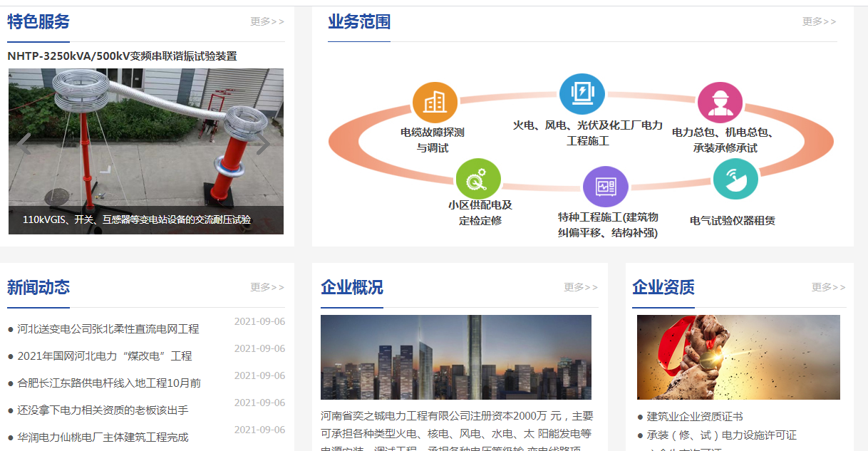Click the purple monitor icon for 特种工程施工
The image size is (868, 451).
pyautogui.click(x=605, y=187)
